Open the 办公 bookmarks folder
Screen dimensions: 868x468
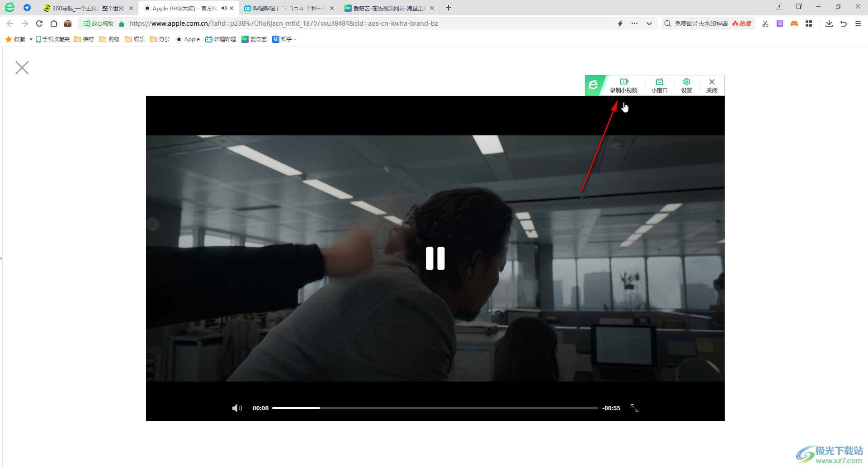coord(160,39)
